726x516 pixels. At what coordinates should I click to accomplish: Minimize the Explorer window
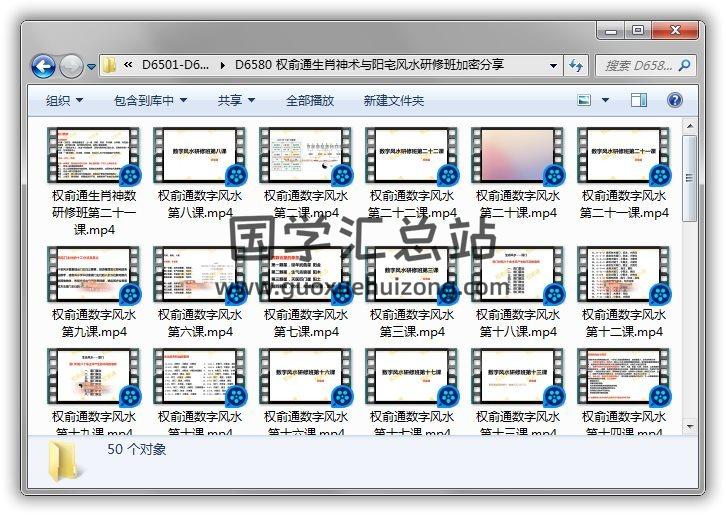click(611, 31)
